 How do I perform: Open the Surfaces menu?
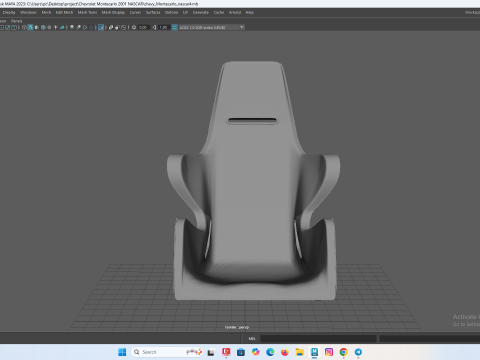(x=153, y=12)
